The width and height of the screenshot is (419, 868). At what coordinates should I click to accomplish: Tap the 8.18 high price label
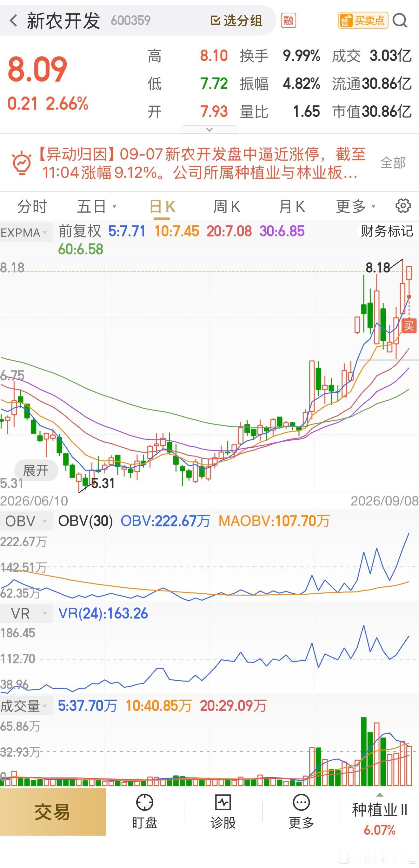pyautogui.click(x=378, y=268)
